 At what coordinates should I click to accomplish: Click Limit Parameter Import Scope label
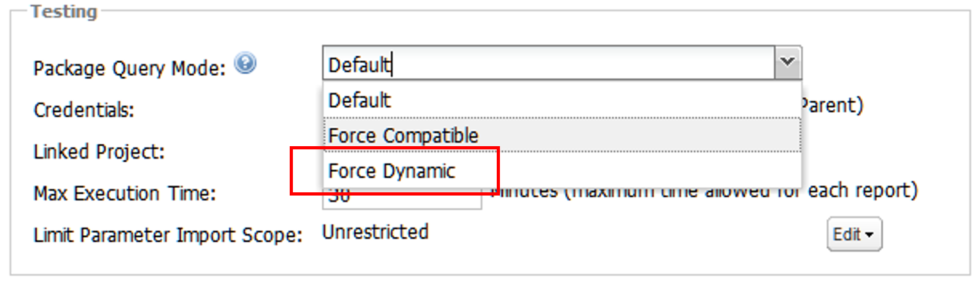tap(168, 235)
